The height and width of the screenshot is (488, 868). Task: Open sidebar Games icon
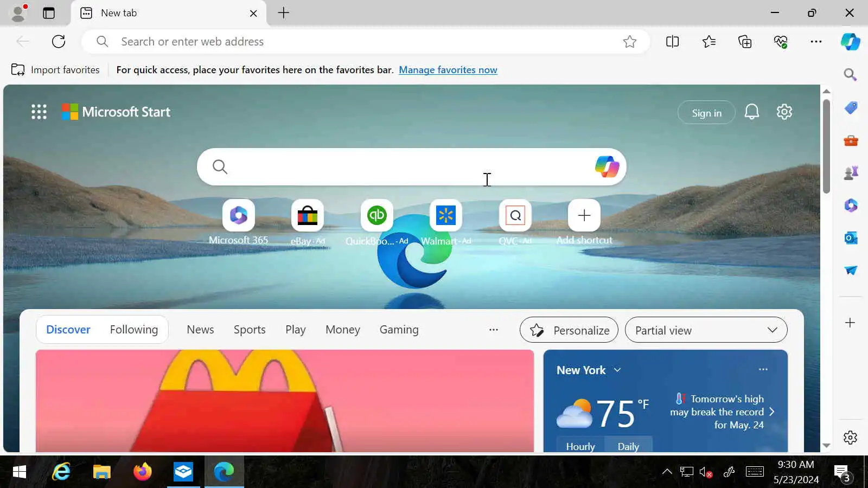tap(851, 173)
